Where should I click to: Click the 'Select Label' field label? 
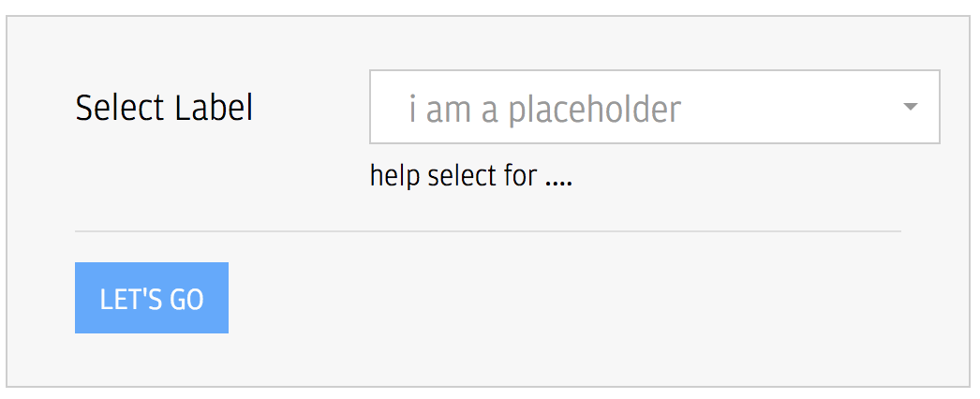164,108
